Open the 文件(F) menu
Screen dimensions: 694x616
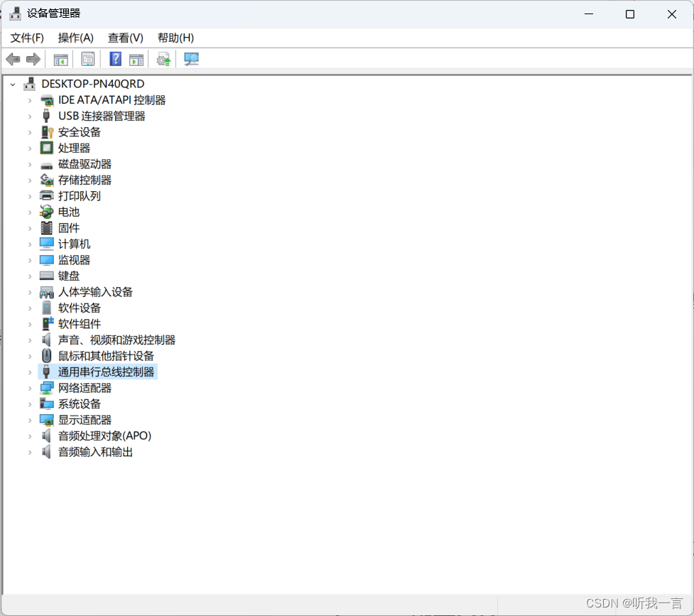(27, 38)
